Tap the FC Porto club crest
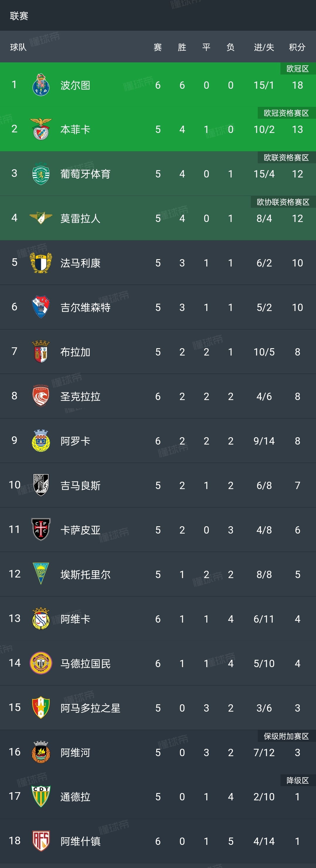 tap(41, 85)
